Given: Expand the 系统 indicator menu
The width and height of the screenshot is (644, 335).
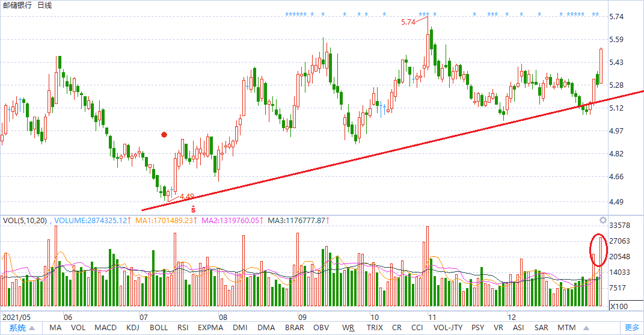Looking at the screenshot, I should tap(22, 328).
